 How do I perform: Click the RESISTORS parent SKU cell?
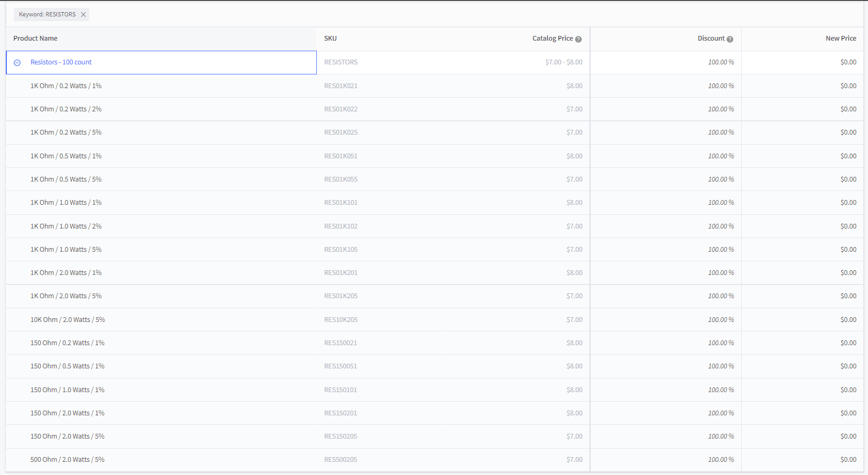(341, 62)
